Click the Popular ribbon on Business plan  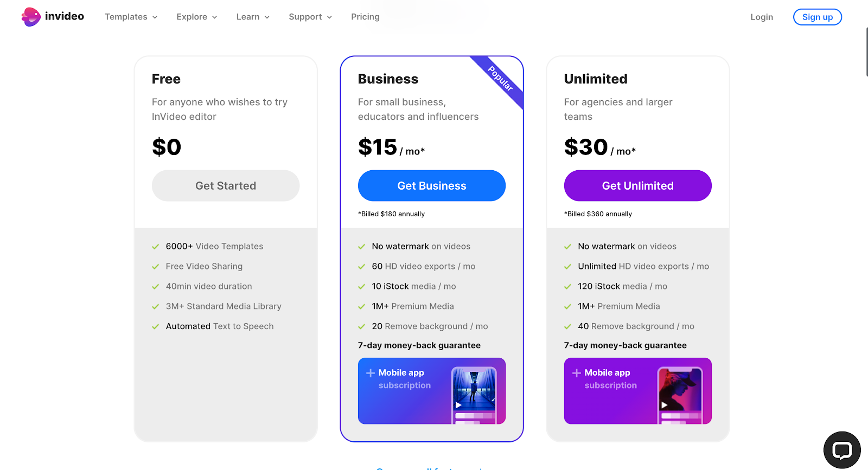coord(500,78)
